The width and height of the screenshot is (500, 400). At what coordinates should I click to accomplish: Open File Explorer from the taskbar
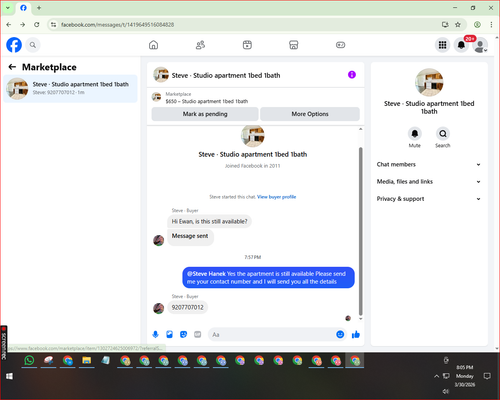(x=87, y=360)
